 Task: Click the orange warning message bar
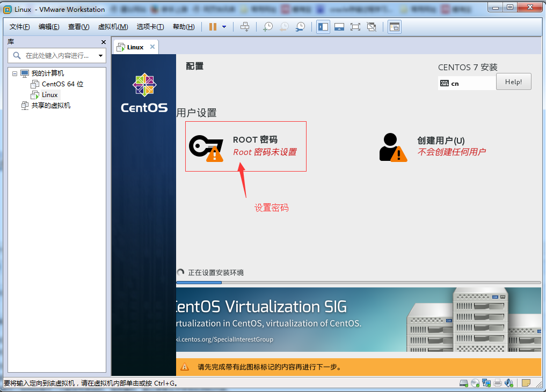359,367
